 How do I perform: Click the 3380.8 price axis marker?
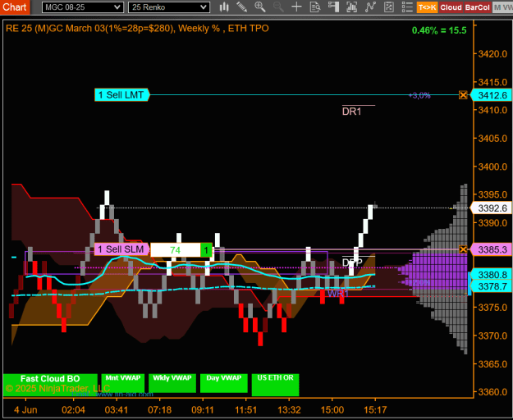coord(491,275)
